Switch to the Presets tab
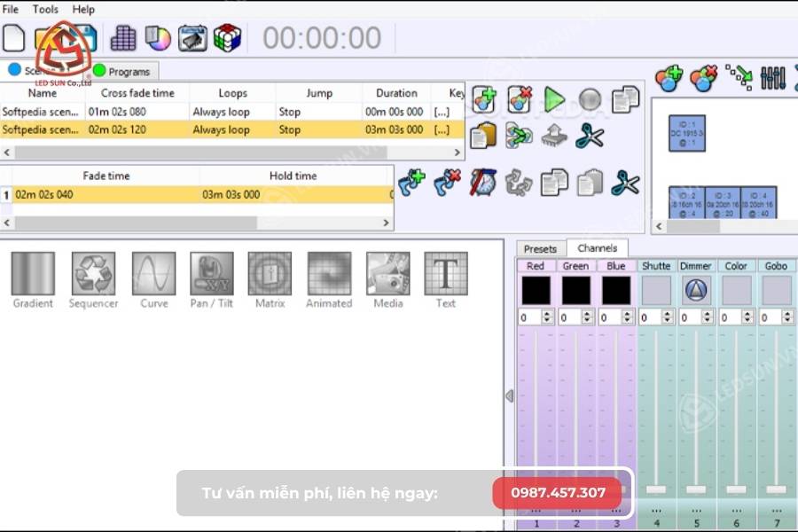The height and width of the screenshot is (532, 798). pos(540,248)
